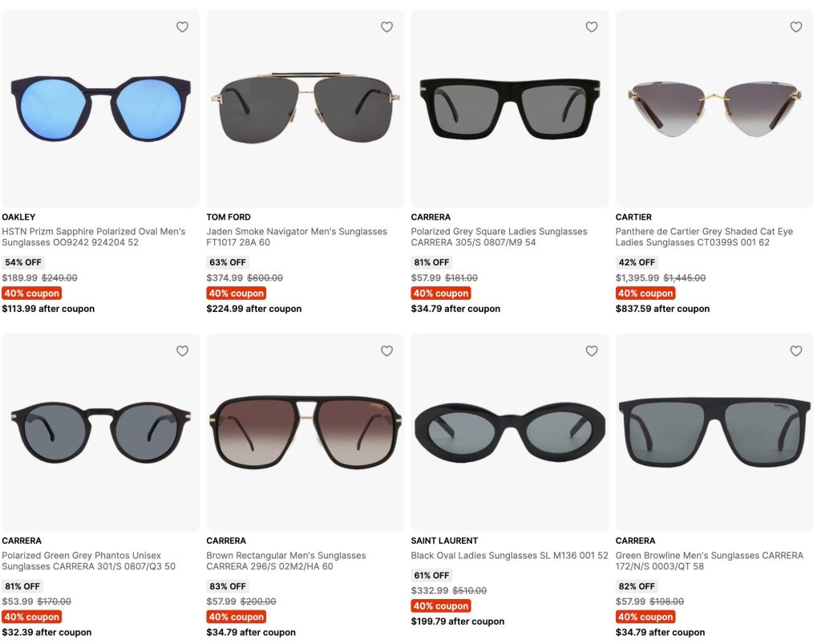Click heart icon on Tom Ford Jaden sunglasses

click(x=386, y=27)
